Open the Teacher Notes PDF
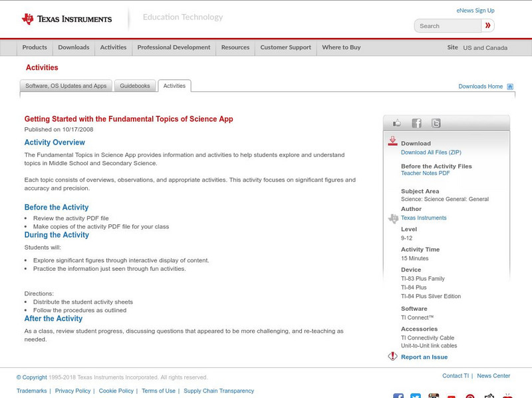The width and height of the screenshot is (532, 398). [x=425, y=173]
